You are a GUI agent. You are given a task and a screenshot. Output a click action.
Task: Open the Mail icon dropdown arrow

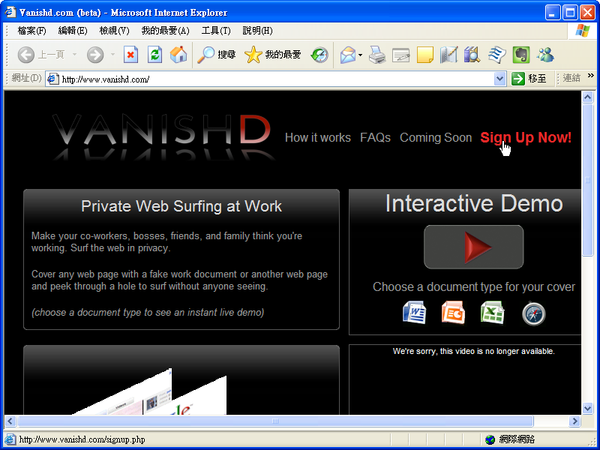point(360,55)
